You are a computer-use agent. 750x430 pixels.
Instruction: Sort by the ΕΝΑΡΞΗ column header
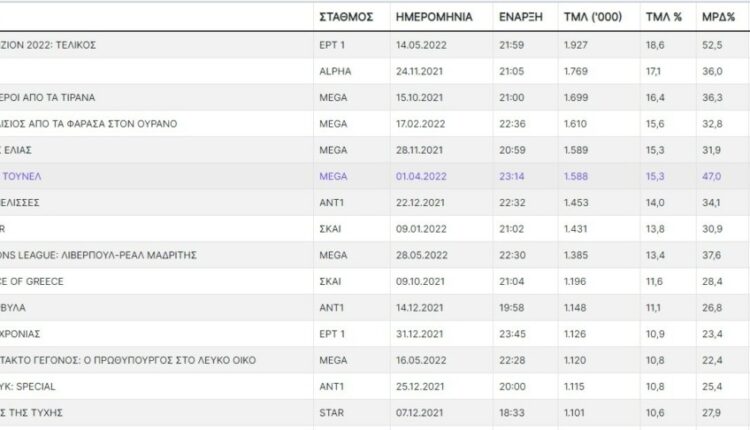click(521, 17)
